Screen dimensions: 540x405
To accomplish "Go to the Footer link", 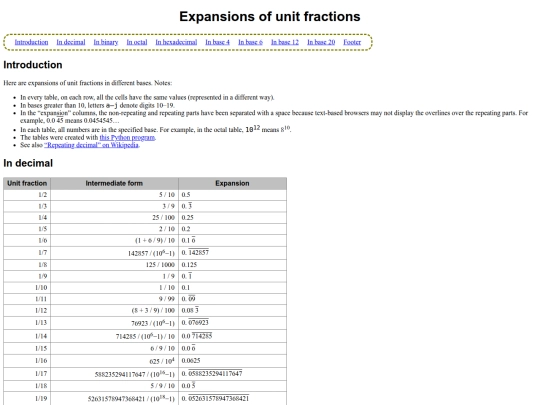I will 352,42.
